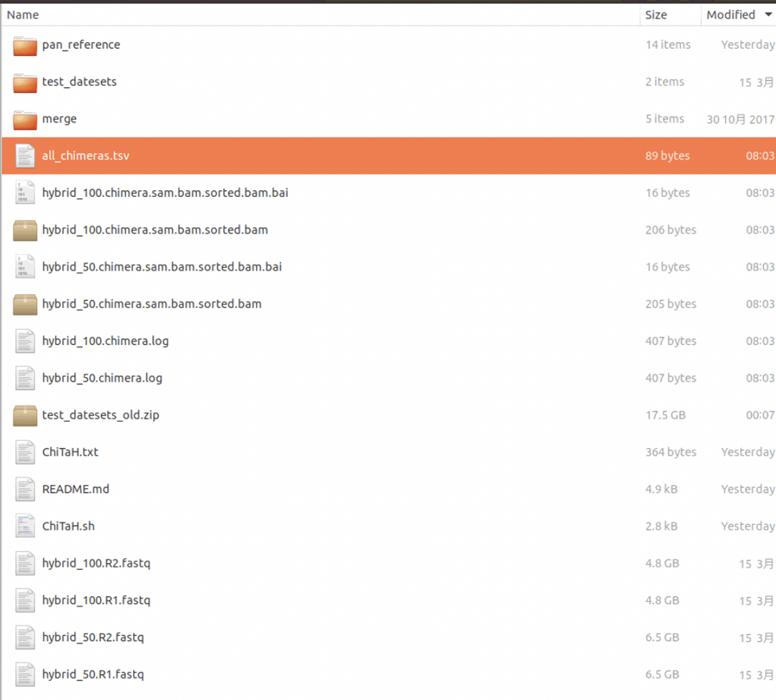The width and height of the screenshot is (776, 700).
Task: Click the '2.8 kB' size of ChiTaH.sh
Action: click(x=661, y=526)
